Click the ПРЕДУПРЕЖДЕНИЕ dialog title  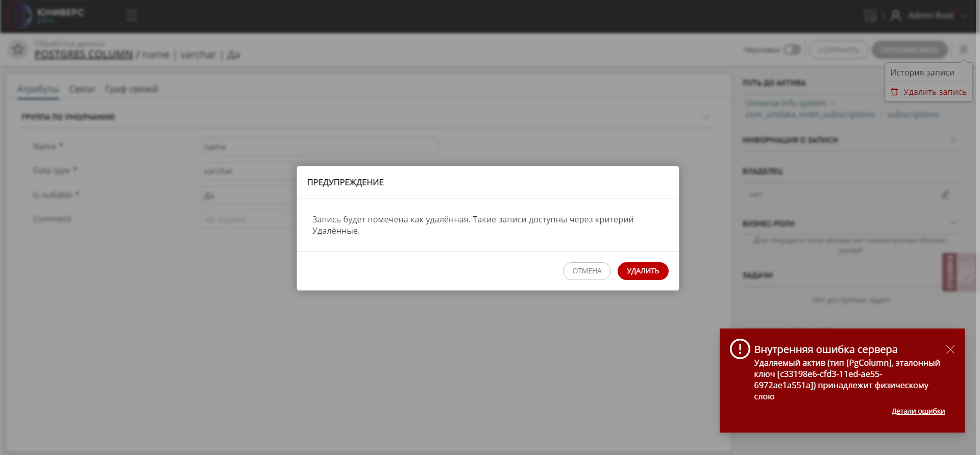point(346,182)
